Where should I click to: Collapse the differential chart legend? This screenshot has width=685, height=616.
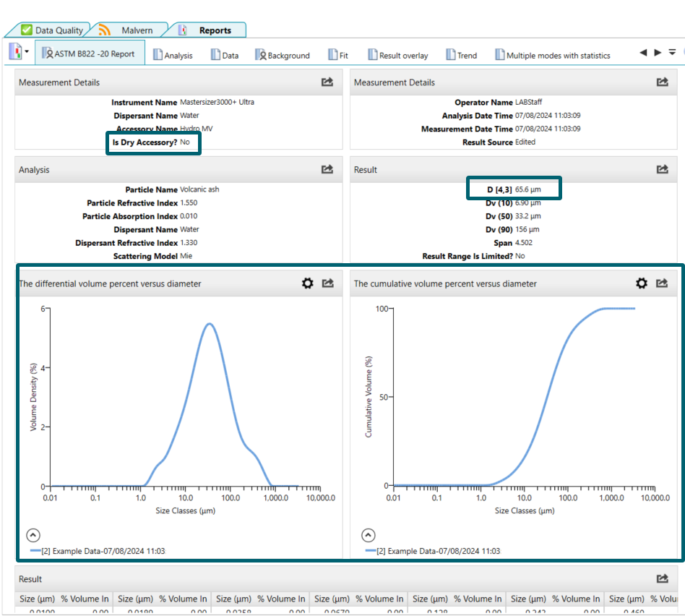(33, 535)
